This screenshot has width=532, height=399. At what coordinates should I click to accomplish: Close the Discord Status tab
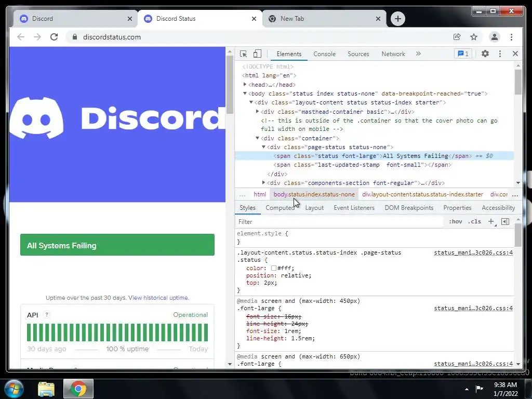pos(254,19)
